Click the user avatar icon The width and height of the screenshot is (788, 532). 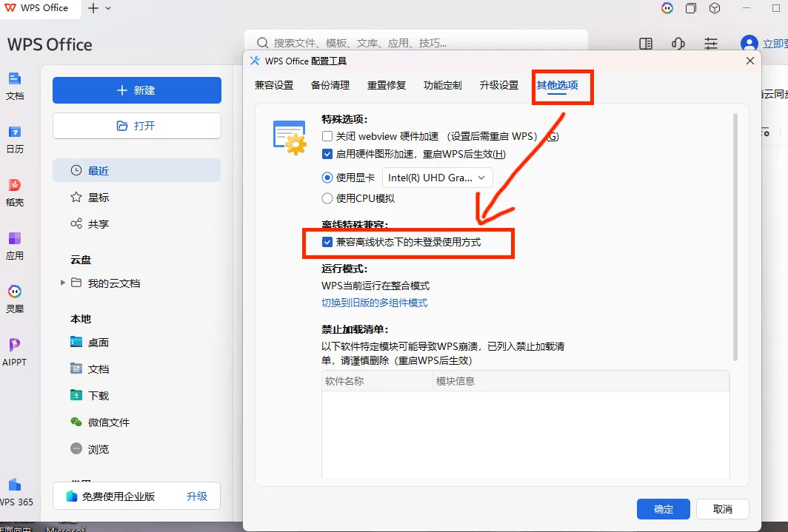(x=749, y=44)
